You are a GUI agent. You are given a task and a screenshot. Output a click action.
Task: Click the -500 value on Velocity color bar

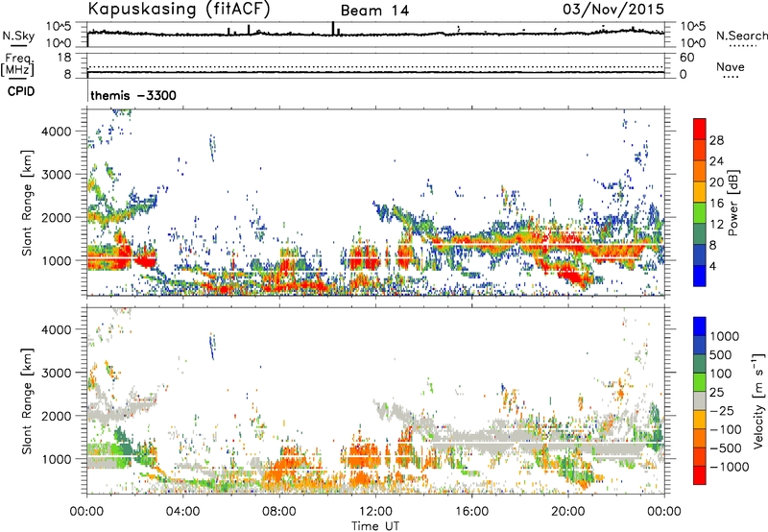(725, 448)
